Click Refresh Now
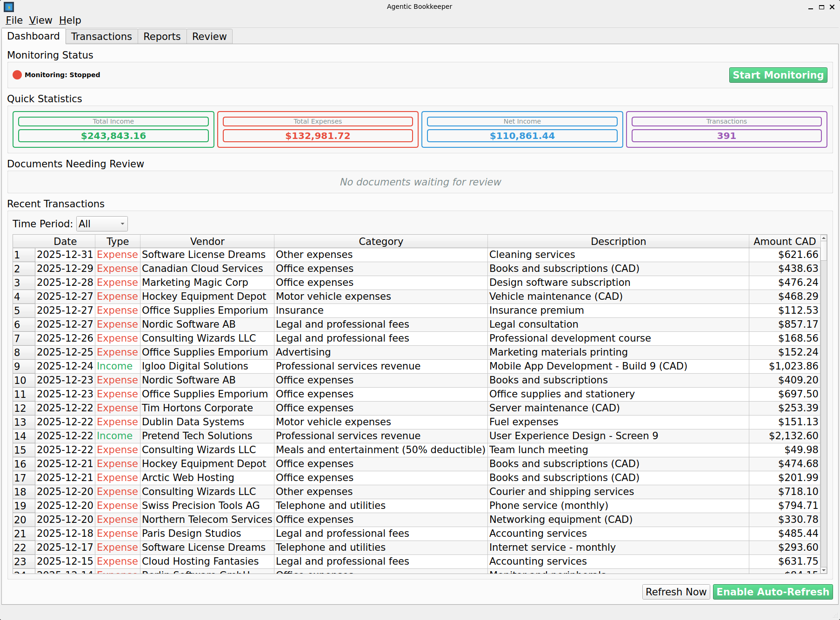 click(676, 592)
